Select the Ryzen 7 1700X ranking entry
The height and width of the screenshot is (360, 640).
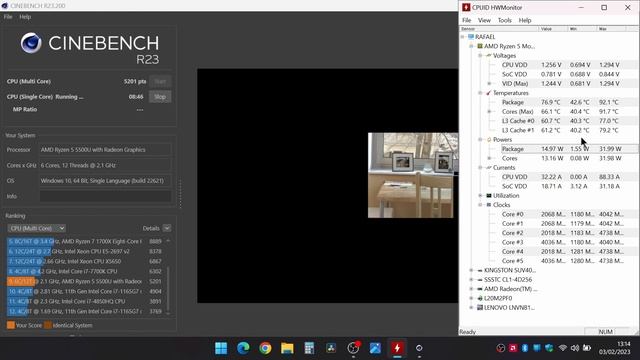point(85,241)
